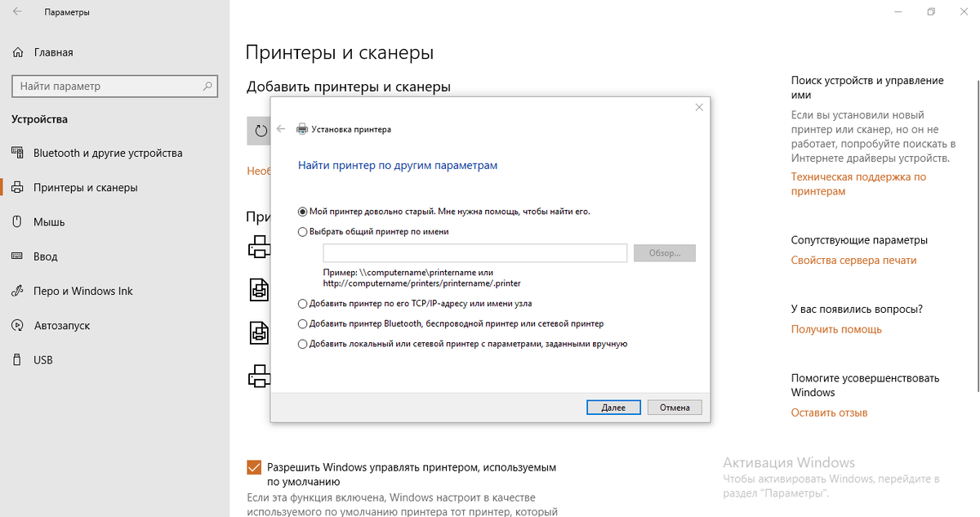Click the USB drive icon in sidebar
Screen dimensions: 980x517
click(18, 360)
